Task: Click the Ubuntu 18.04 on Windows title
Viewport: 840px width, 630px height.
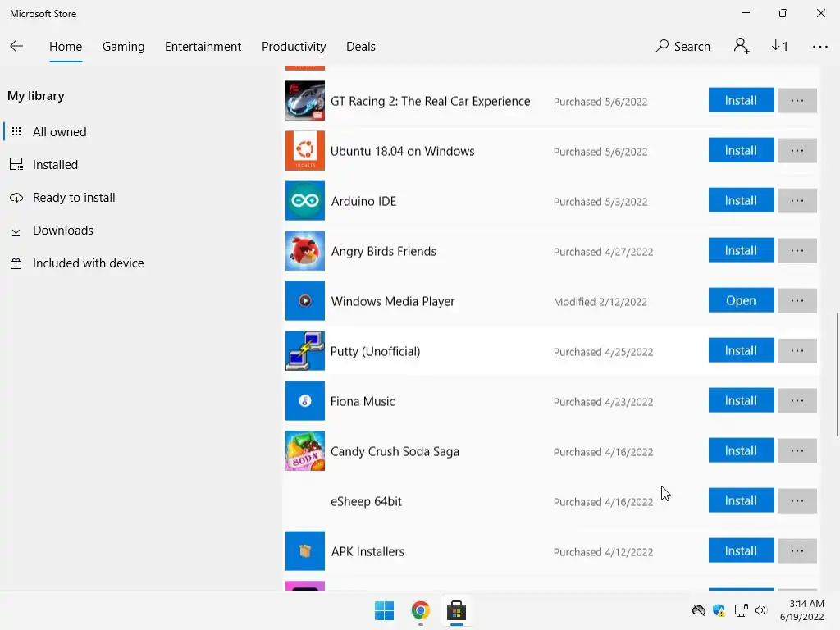Action: click(x=402, y=151)
